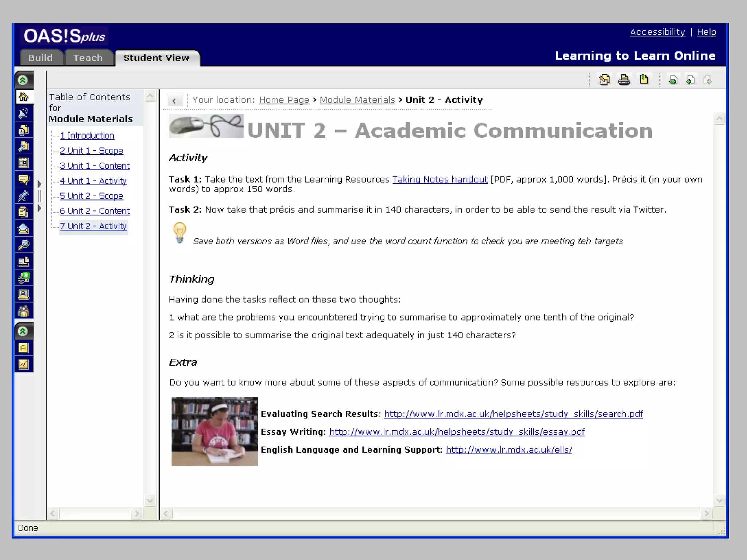
Task: Switch to the Teach tab
Action: pos(88,58)
